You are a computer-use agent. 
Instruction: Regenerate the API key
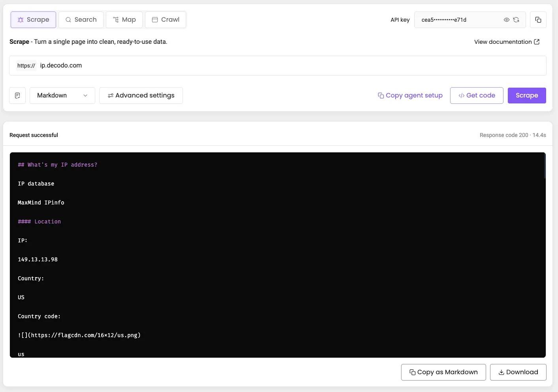(516, 20)
